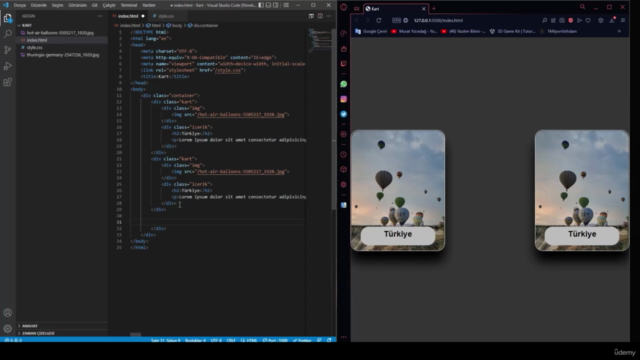Click the line and column status bar indicator
The height and width of the screenshot is (360, 640).
tap(165, 340)
